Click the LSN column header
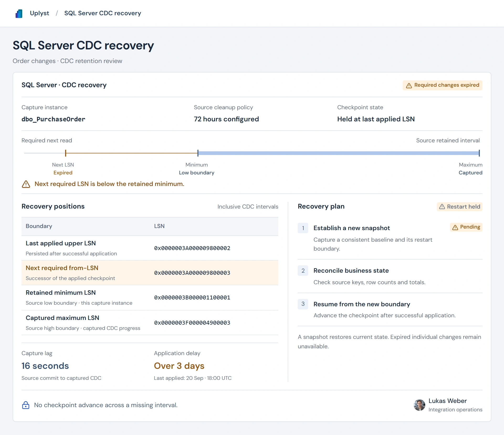This screenshot has width=504, height=435. 159,226
